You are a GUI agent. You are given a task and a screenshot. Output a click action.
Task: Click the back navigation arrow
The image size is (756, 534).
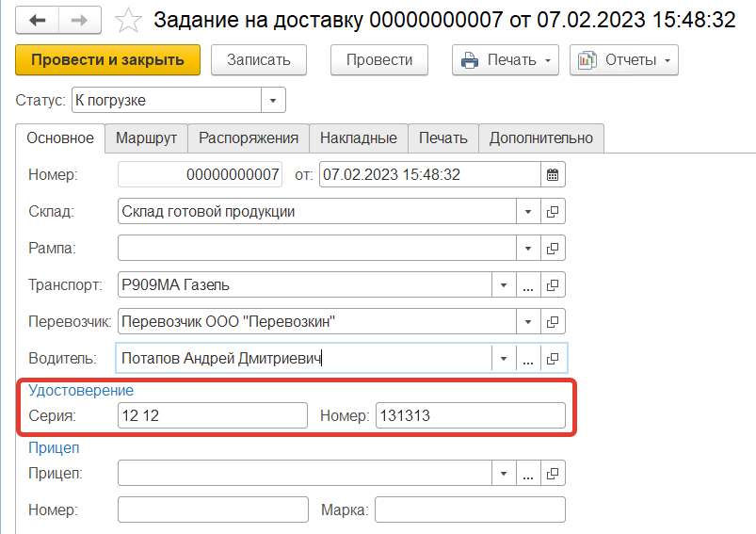click(x=39, y=20)
